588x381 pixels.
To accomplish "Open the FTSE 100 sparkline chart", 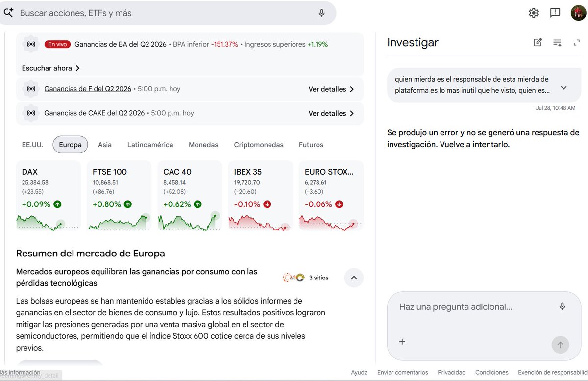I will point(119,222).
